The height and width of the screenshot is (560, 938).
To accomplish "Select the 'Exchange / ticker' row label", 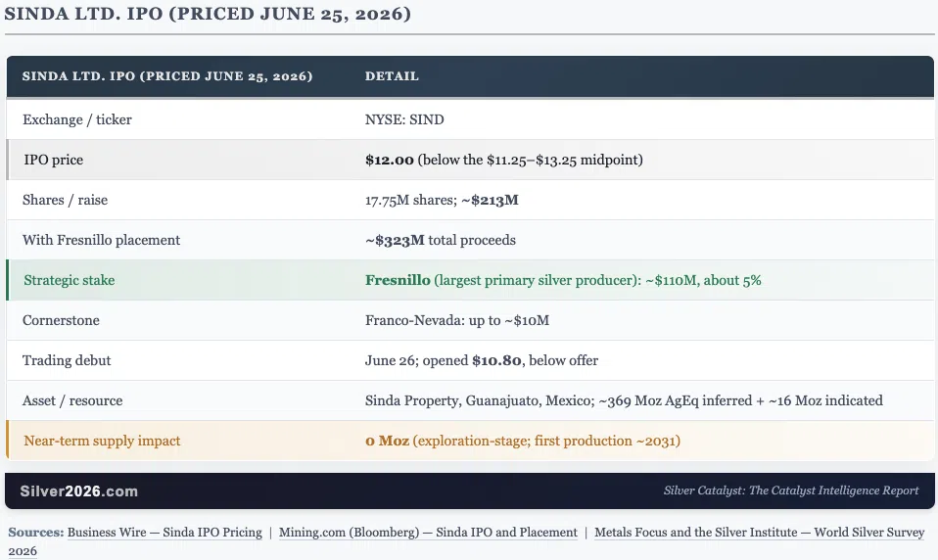I will tap(77, 119).
